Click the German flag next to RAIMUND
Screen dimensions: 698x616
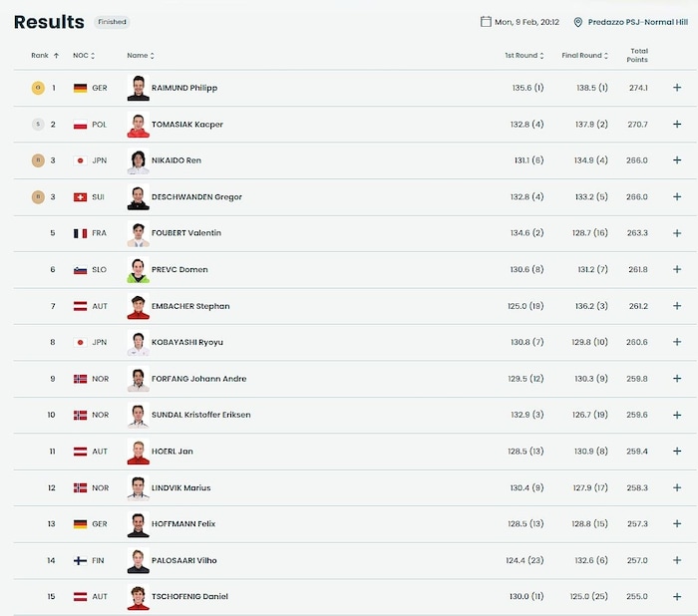pos(80,88)
